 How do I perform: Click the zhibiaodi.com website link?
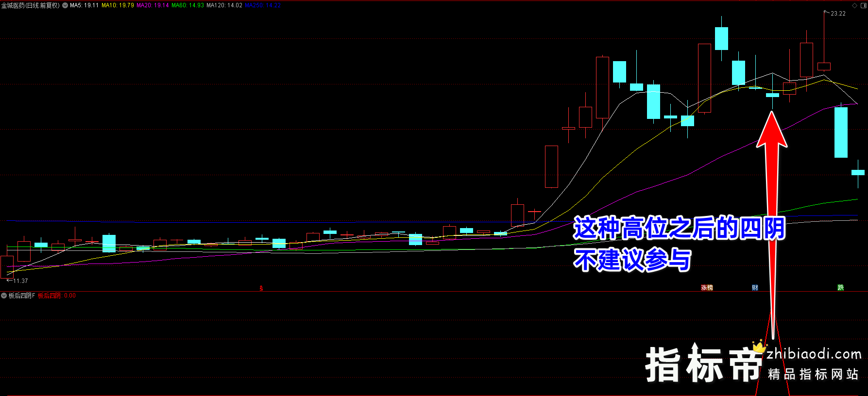[814, 354]
